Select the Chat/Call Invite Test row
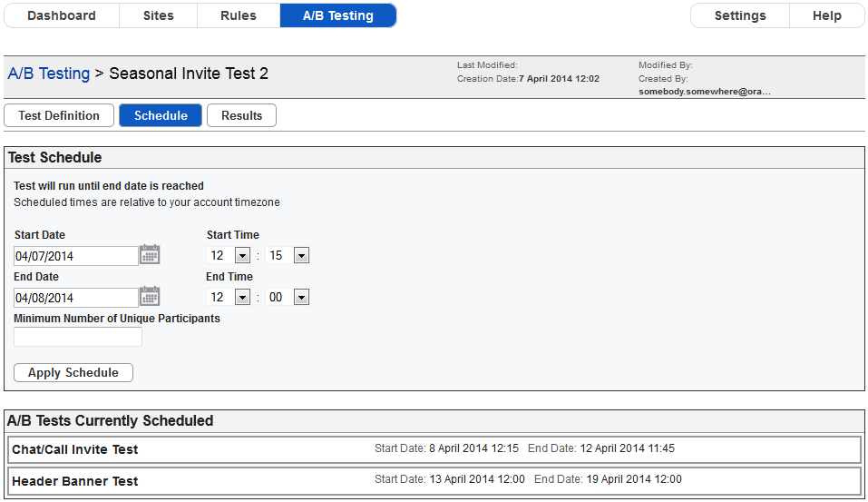This screenshot has height=502, width=868. coord(434,449)
